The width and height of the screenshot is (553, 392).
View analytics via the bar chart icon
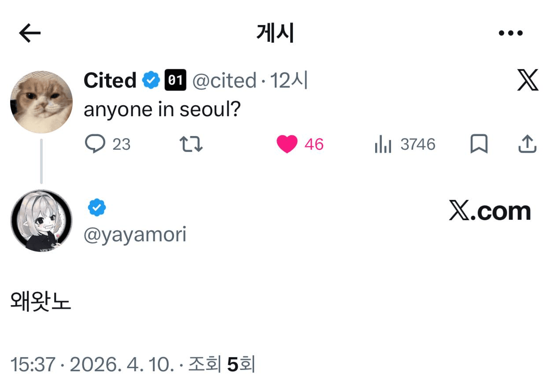click(x=383, y=144)
